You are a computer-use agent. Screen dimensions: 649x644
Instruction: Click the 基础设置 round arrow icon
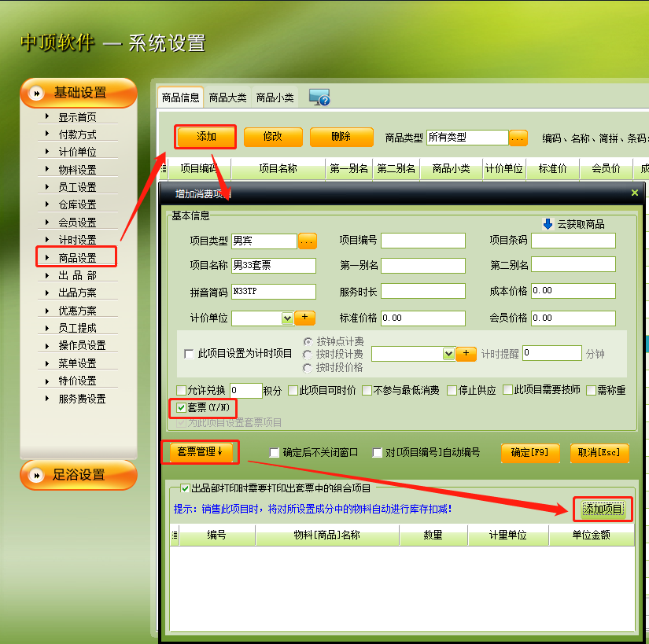36,94
